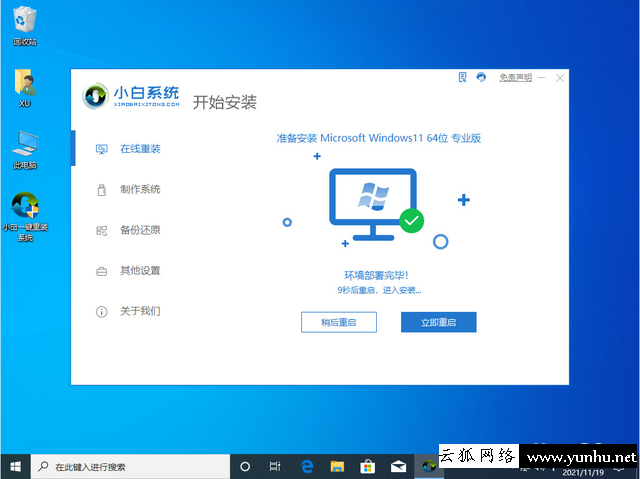The image size is (640, 479).
Task: Click the 小白系统 running app taskbar icon
Action: coord(429,466)
